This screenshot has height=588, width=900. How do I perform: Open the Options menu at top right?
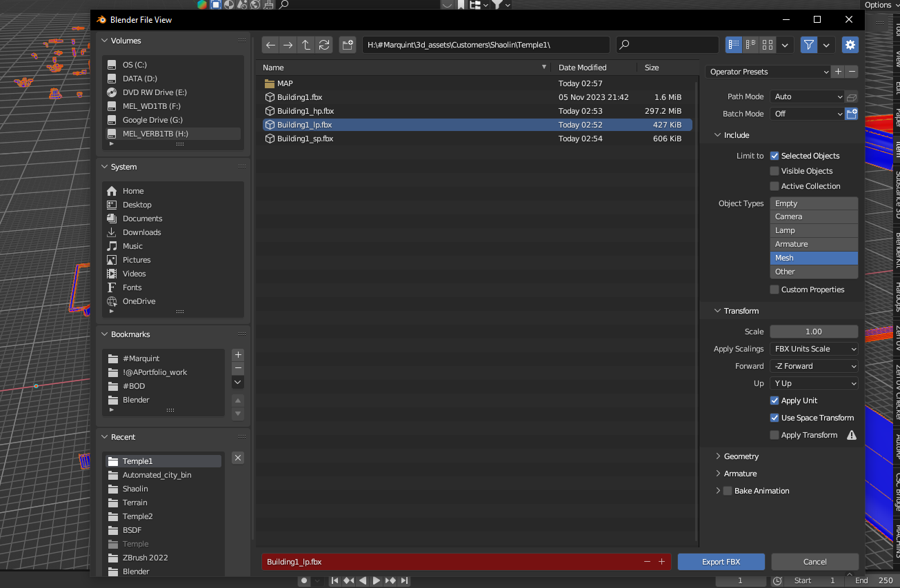coord(879,5)
